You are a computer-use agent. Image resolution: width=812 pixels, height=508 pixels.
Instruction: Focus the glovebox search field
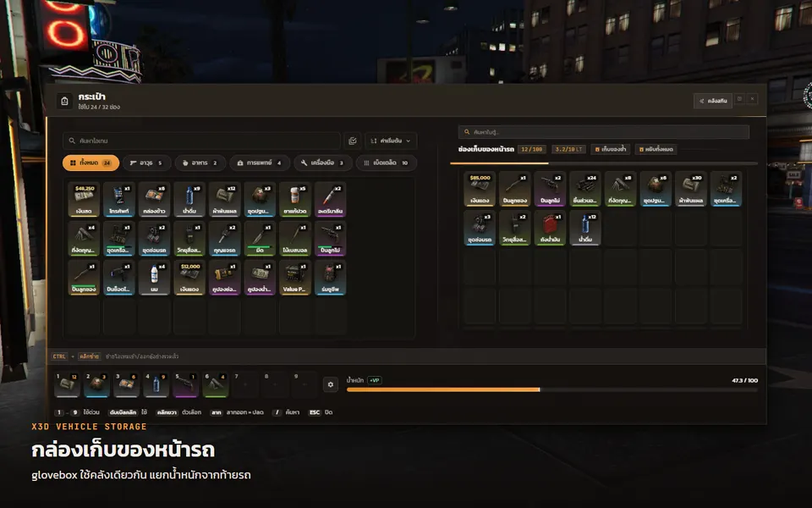(603, 132)
